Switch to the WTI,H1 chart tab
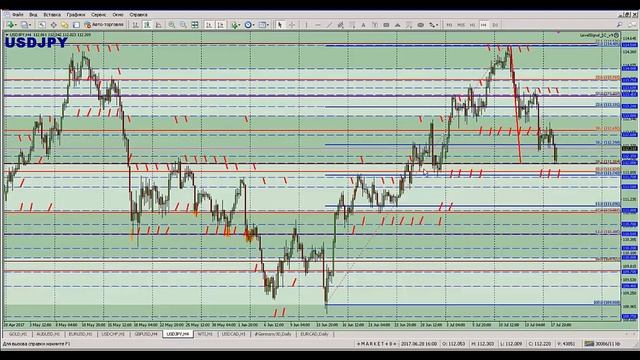This screenshot has width=640, height=360. pos(205,334)
